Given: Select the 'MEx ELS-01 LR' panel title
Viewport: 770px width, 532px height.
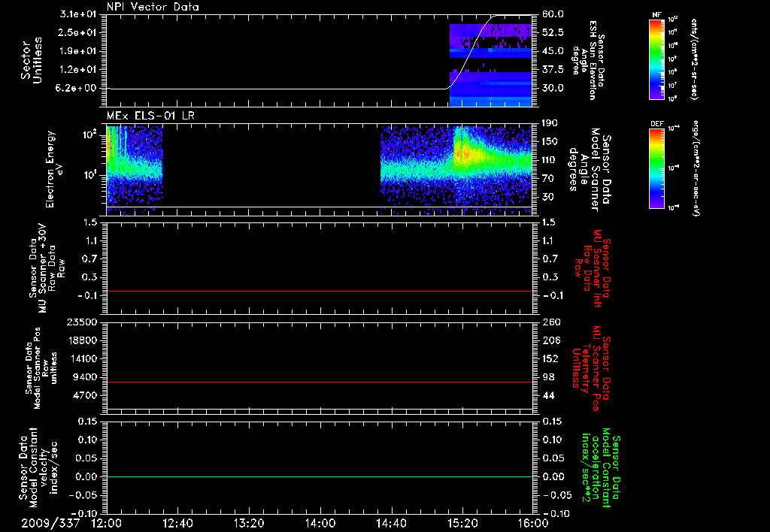Looking at the screenshot, I should [150, 116].
